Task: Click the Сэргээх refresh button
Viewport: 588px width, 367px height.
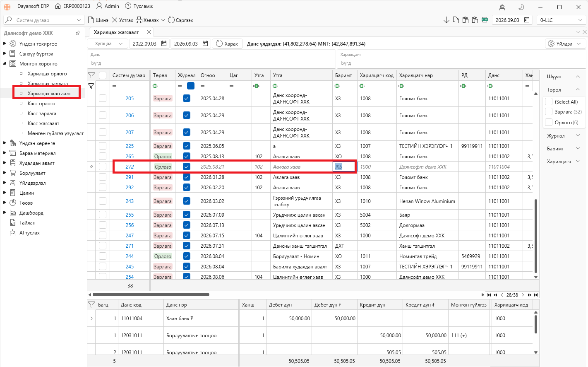Action: click(x=180, y=20)
